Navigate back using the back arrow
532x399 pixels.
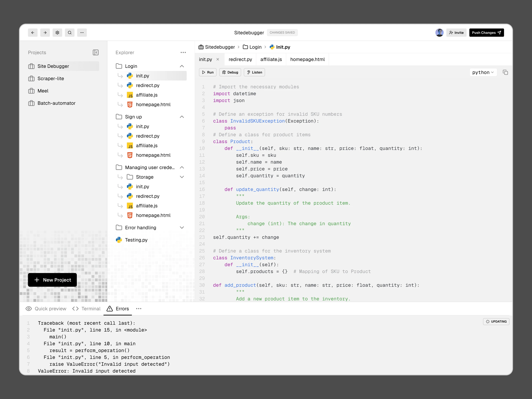click(x=33, y=32)
